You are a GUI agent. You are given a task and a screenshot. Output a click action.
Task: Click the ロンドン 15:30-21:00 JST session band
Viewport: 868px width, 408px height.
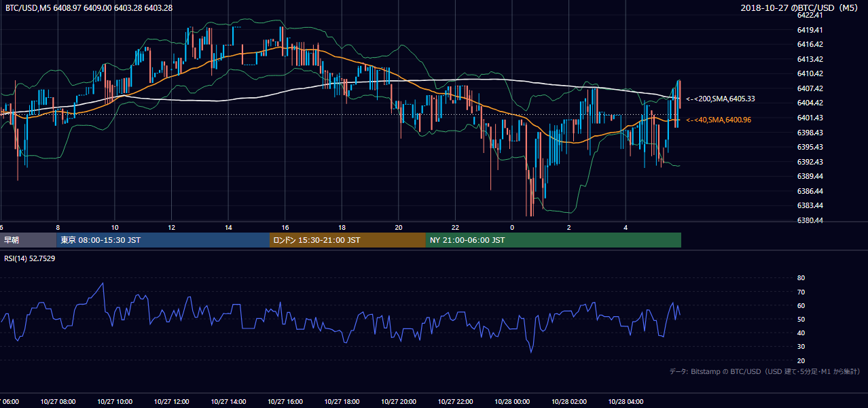coord(348,240)
